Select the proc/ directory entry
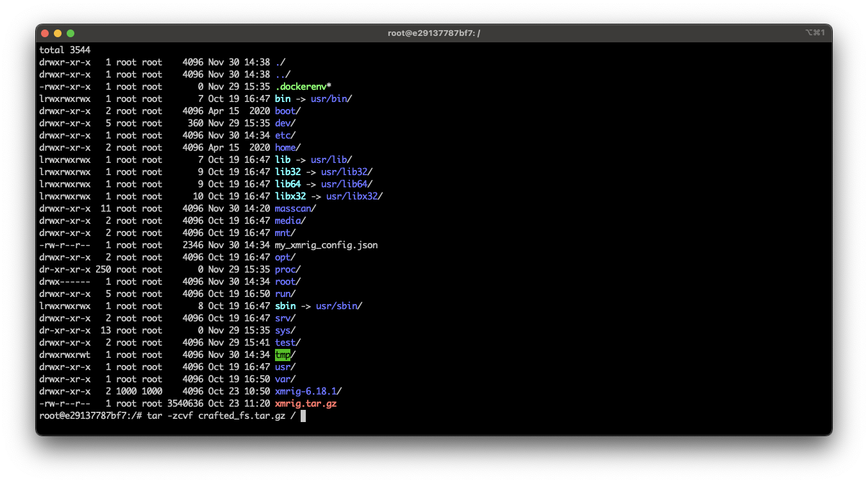 (x=288, y=269)
